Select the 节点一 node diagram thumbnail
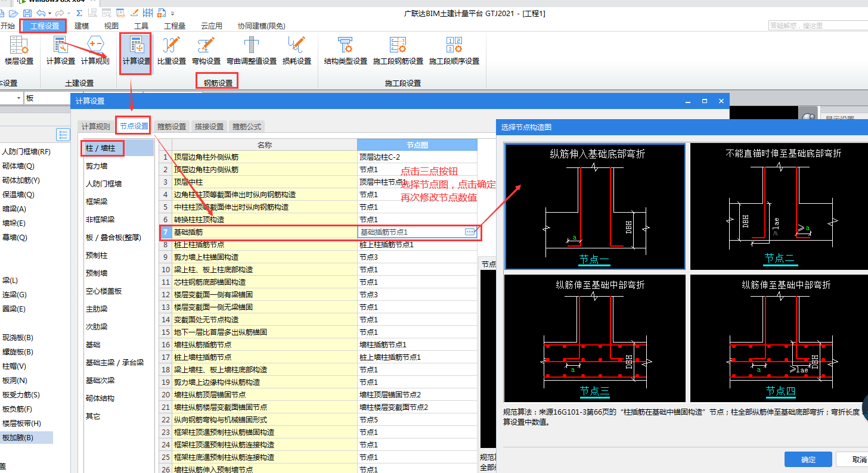Image resolution: width=868 pixels, height=473 pixels. coord(594,207)
